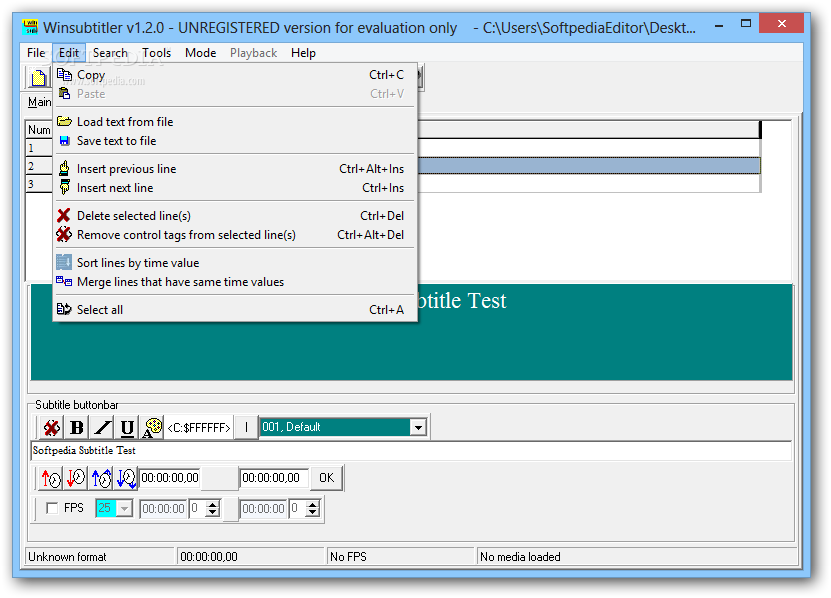Click the red down-arrow clock icon
Image resolution: width=831 pixels, height=598 pixels.
(x=76, y=478)
